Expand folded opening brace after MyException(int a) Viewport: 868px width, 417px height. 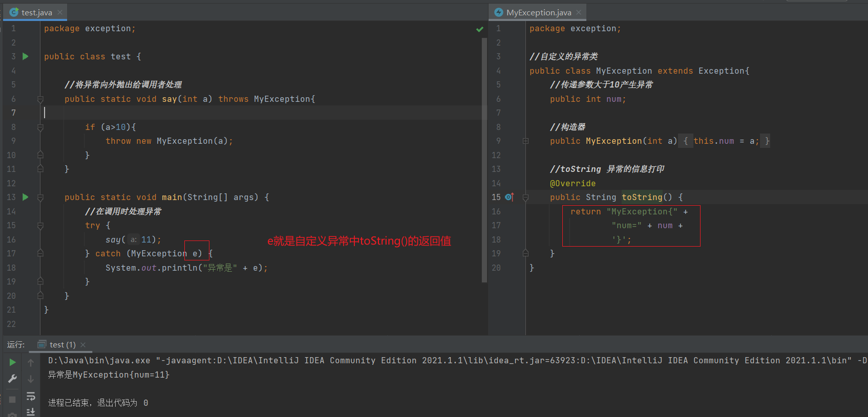coord(686,141)
